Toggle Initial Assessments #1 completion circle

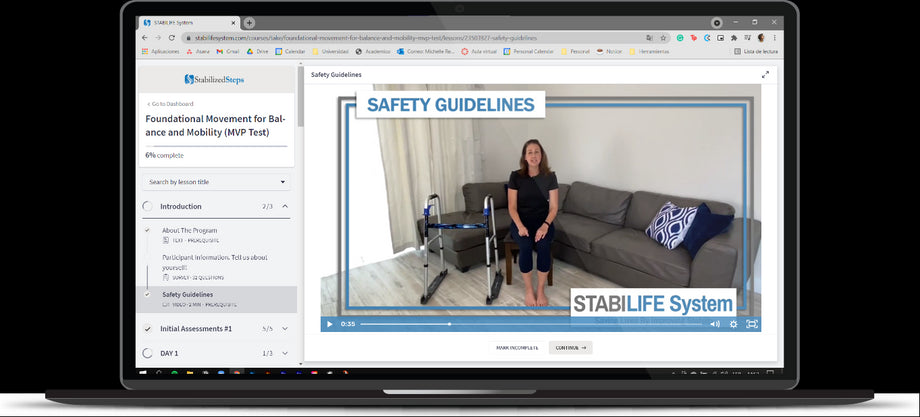pyautogui.click(x=147, y=328)
